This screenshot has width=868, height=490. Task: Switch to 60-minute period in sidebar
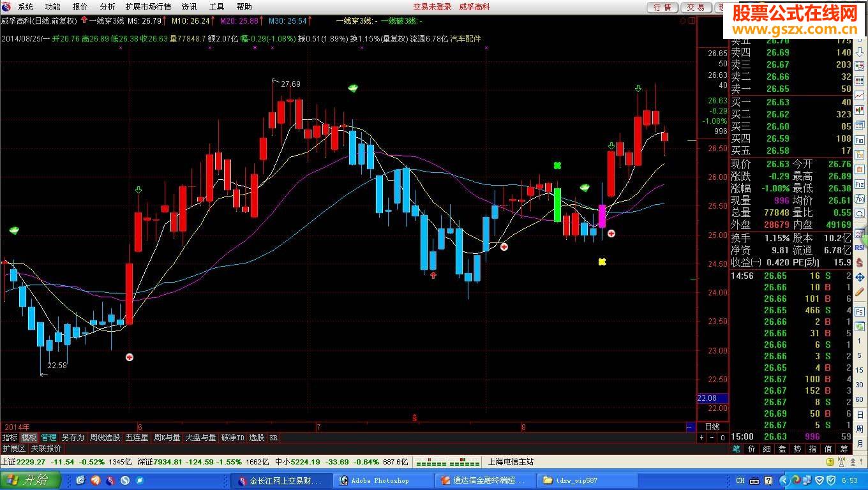[x=860, y=399]
